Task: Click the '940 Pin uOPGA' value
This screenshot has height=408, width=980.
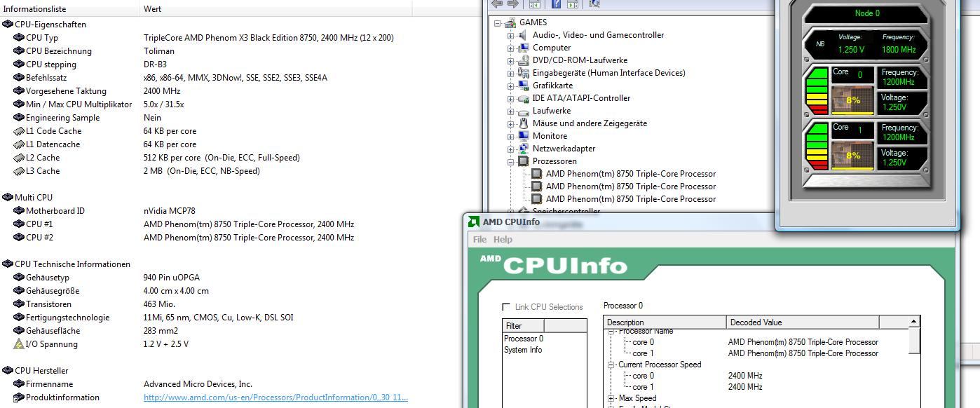Action: pos(172,278)
